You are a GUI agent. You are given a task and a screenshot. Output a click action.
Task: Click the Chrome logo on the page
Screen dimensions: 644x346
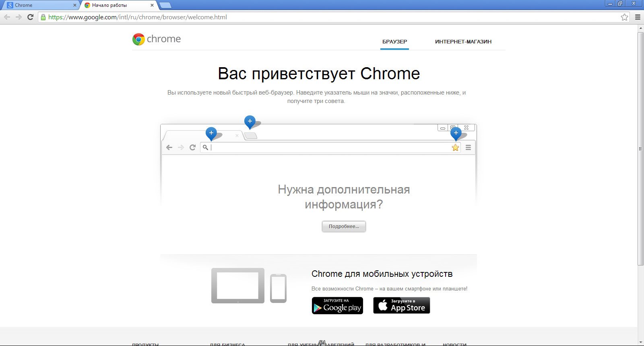(x=157, y=39)
